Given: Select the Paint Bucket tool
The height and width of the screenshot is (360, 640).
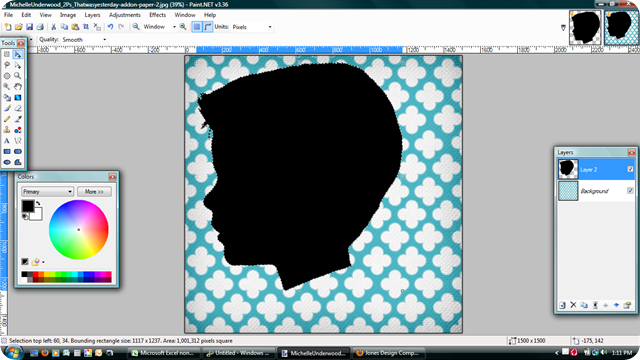Looking at the screenshot, I should click(x=7, y=98).
